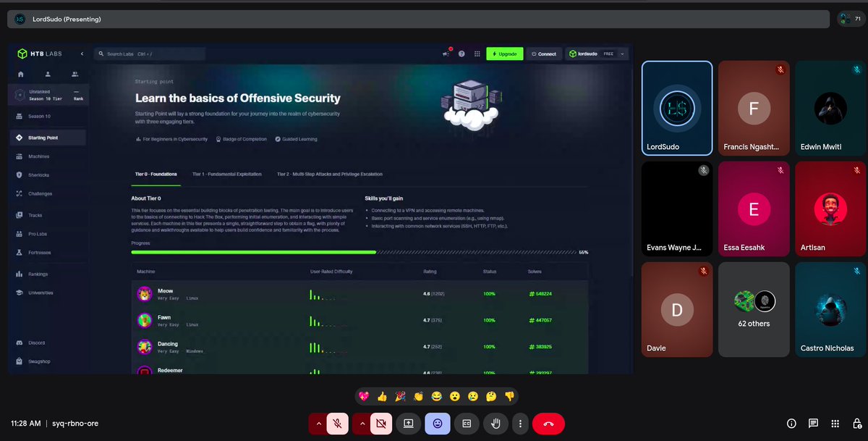Viewport: 868px width, 441px height.
Task: Open the HTB apps grid icon
Action: click(x=477, y=54)
